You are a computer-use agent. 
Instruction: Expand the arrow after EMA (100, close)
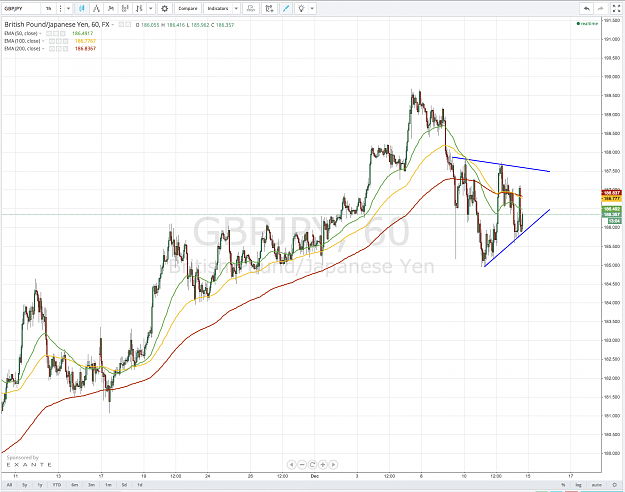click(43, 41)
